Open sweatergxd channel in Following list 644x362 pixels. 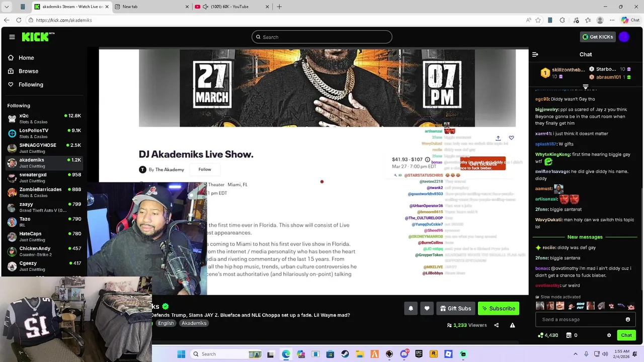(x=44, y=177)
